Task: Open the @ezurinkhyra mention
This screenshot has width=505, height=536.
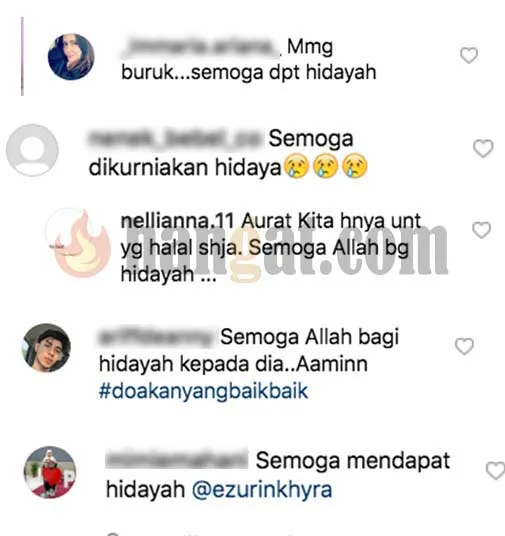Action: tap(262, 490)
